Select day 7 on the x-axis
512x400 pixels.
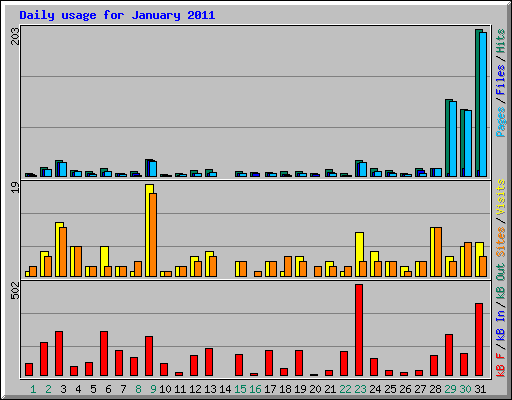click(x=123, y=389)
